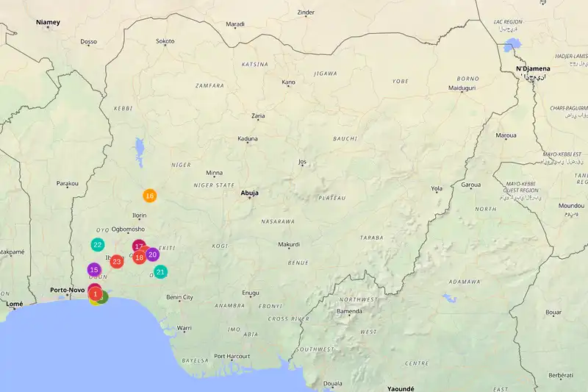The image size is (588, 392).
Task: Click the EBONYI state label
Action: 270,306
